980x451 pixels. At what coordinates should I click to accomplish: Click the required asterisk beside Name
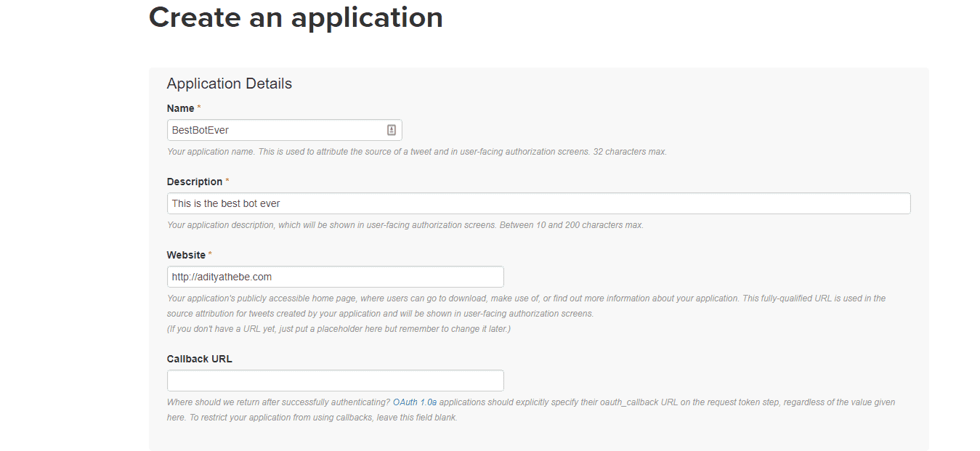click(x=199, y=108)
